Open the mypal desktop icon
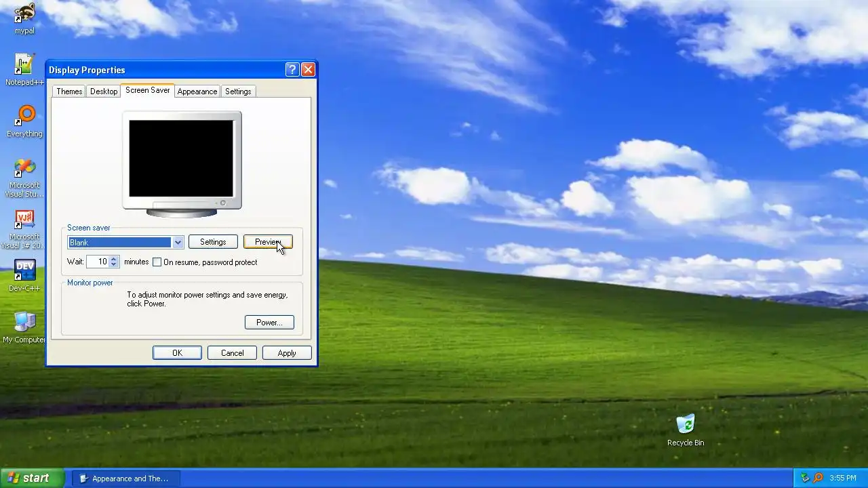The image size is (868, 488). pyautogui.click(x=24, y=18)
